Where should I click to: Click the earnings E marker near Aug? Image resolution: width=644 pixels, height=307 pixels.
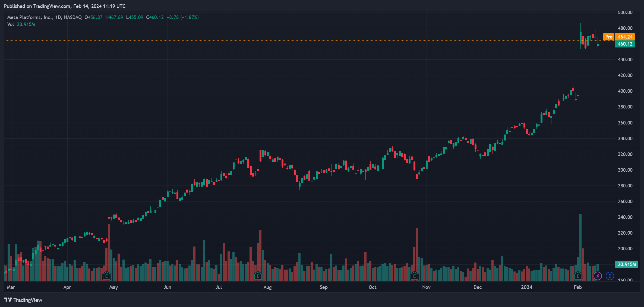tap(258, 276)
